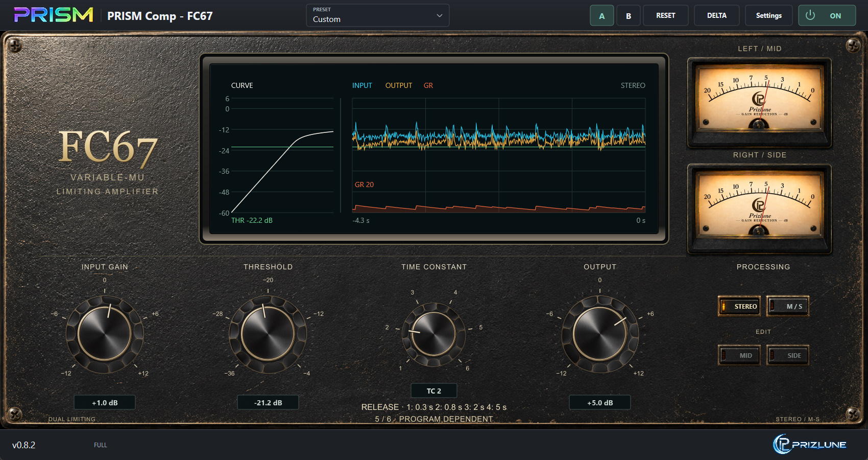Toggle the OUTPUT trace legend
Screen dimensions: 868x460
click(x=399, y=85)
